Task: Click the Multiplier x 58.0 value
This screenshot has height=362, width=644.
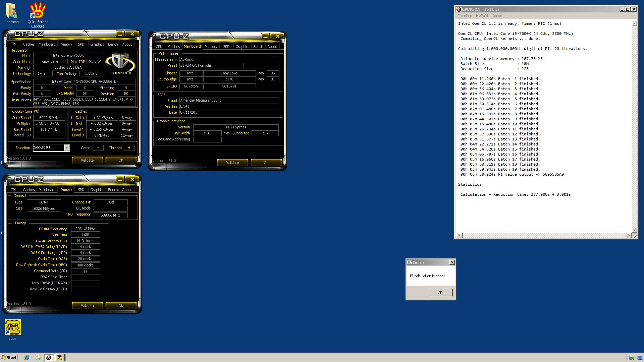Action: coord(49,124)
